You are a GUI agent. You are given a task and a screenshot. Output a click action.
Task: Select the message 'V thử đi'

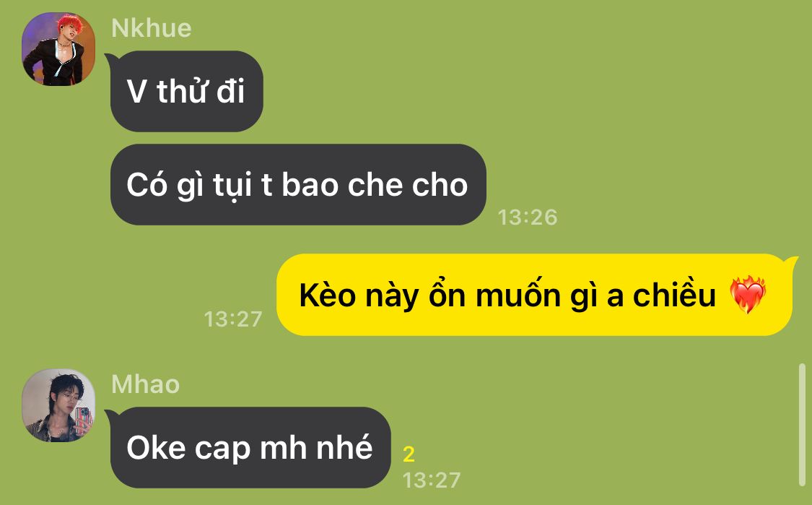[x=186, y=91]
